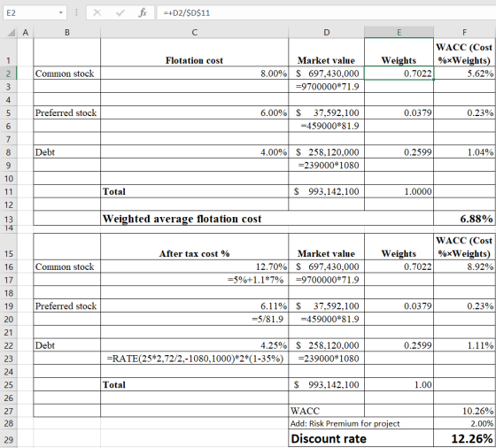Select row 2 header
Image resolution: width=496 pixels, height=448 pixels.
(9, 73)
